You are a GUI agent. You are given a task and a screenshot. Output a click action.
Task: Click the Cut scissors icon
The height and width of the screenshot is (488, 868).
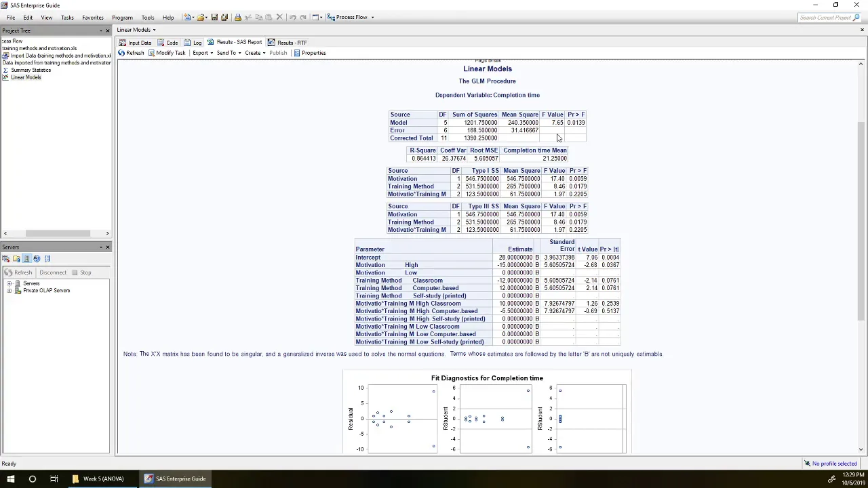(x=248, y=17)
